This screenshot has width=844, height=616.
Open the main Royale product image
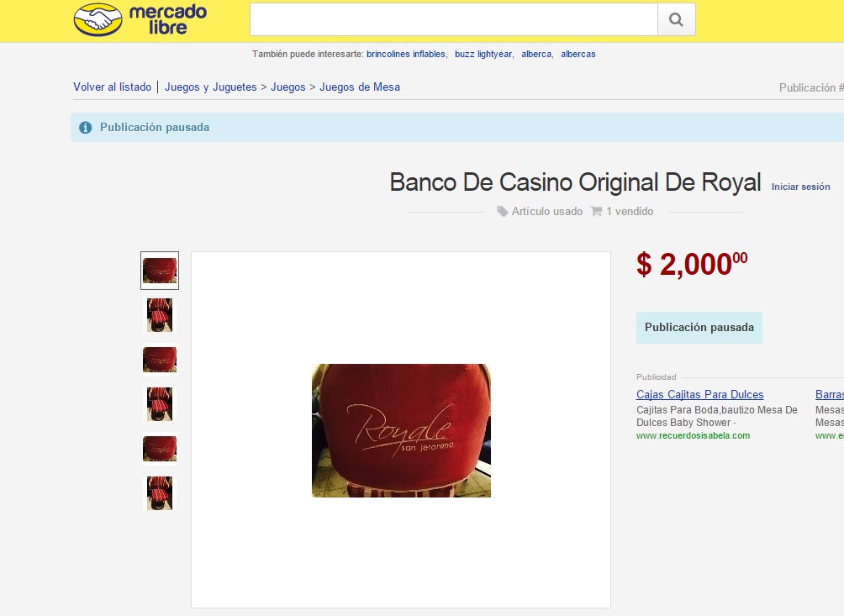click(401, 430)
